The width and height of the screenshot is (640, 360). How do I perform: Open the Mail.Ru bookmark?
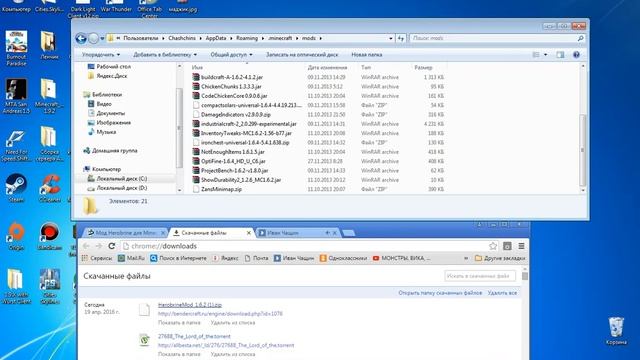pos(131,258)
